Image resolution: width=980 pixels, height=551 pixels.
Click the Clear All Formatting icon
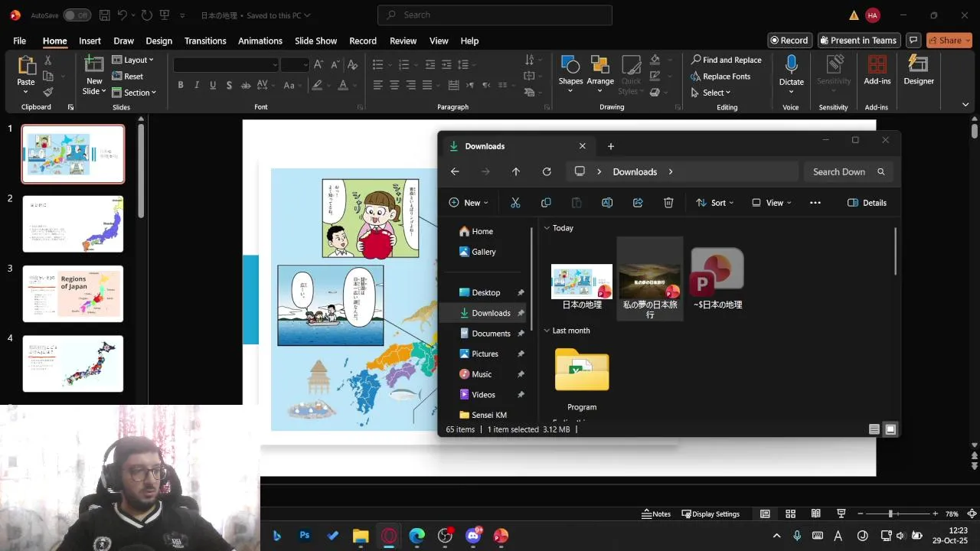353,65
